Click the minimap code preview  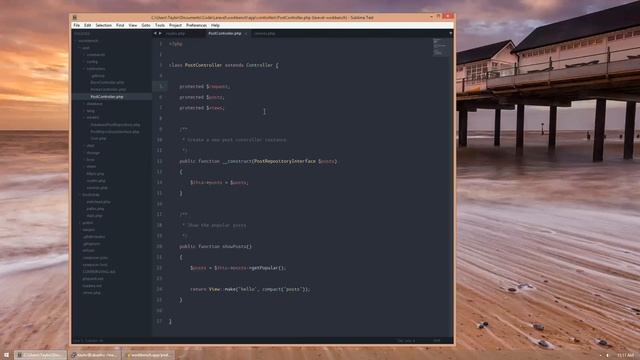click(440, 47)
